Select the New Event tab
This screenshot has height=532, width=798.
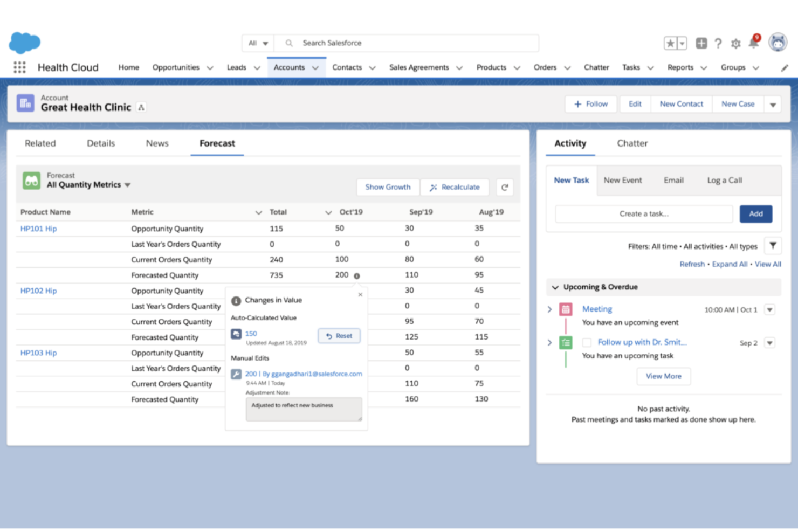[623, 181]
